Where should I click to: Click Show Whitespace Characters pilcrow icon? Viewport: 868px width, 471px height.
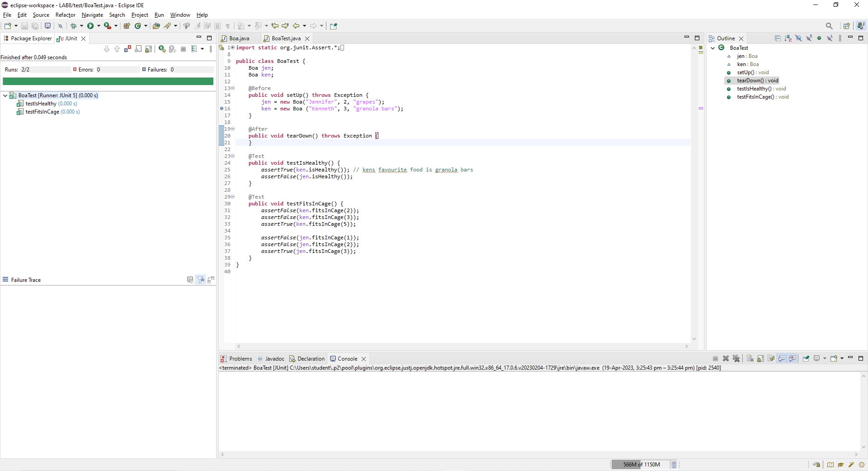(228, 26)
